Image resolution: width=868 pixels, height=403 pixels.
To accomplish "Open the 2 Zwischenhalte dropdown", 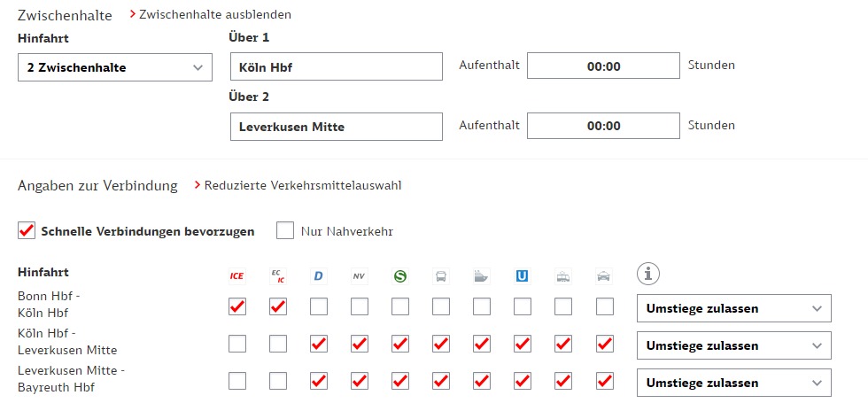I will 115,67.
